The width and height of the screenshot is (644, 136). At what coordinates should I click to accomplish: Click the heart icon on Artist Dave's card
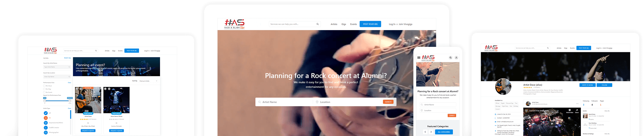pyautogui.click(x=77, y=89)
